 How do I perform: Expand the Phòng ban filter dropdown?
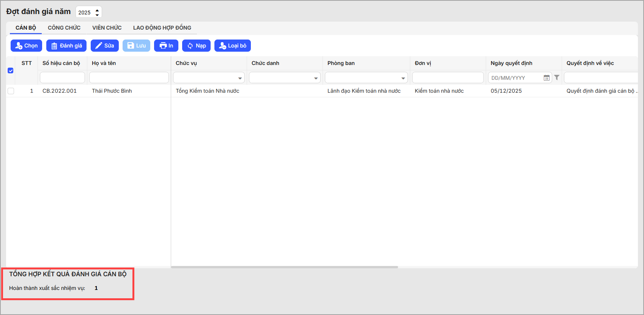403,78
